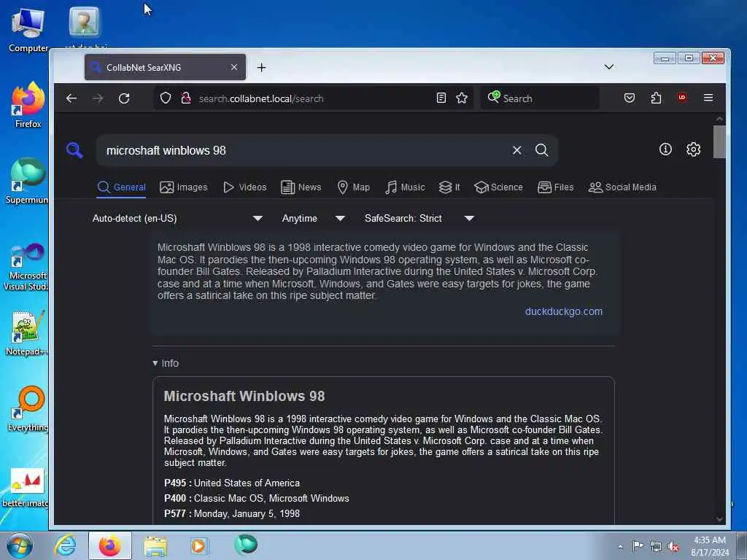Open the Windows Start orb
This screenshot has height=560, width=747.
point(20,545)
